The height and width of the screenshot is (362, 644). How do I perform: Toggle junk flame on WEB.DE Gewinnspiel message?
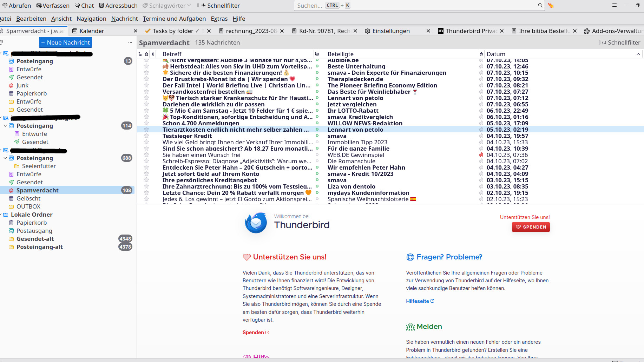click(481, 155)
